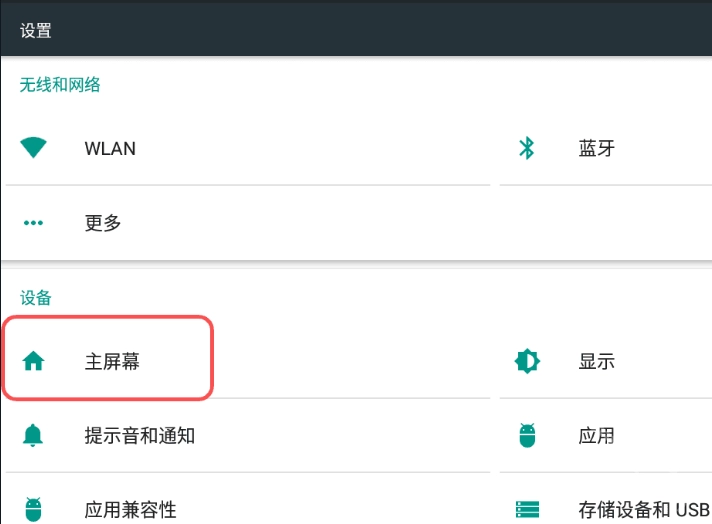Click the Android icon beside 应用
Viewport: 712px width, 524px height.
[526, 435]
